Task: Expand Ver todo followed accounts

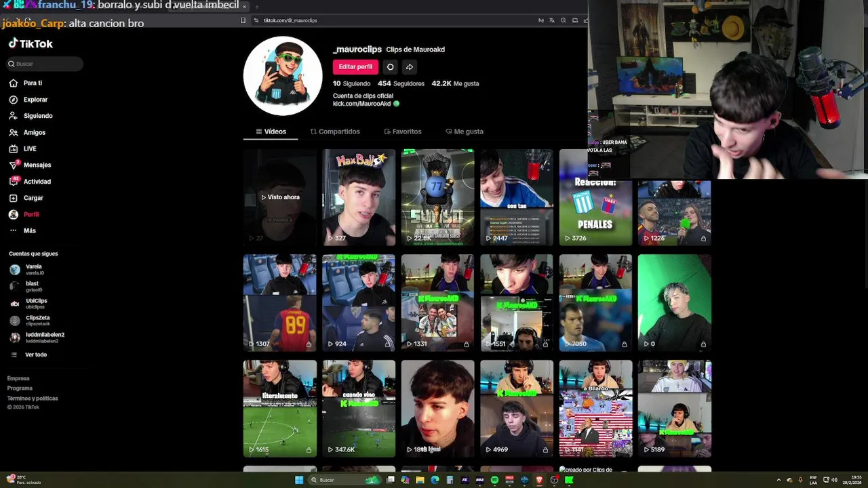Action: point(28,354)
